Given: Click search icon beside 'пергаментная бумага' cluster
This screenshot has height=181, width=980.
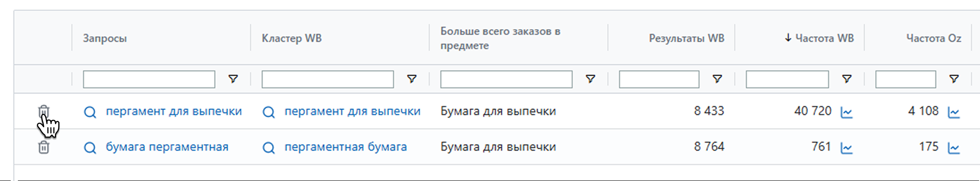Looking at the screenshot, I should tap(268, 148).
